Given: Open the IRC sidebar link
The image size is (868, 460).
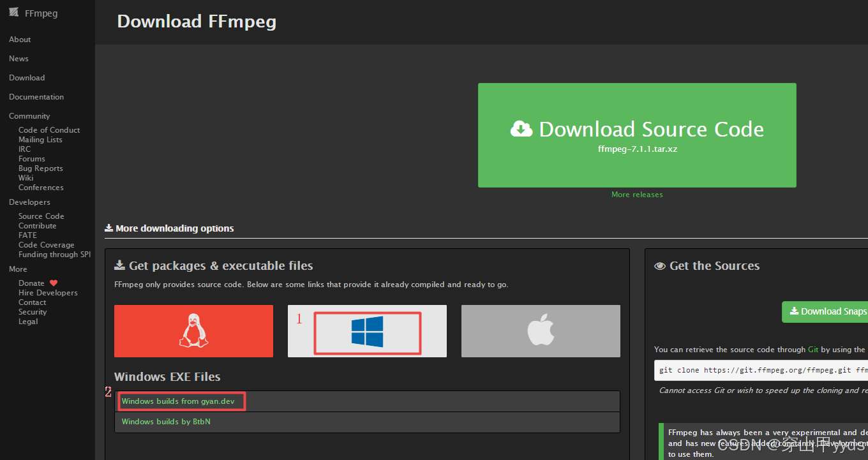Looking at the screenshot, I should 24,149.
